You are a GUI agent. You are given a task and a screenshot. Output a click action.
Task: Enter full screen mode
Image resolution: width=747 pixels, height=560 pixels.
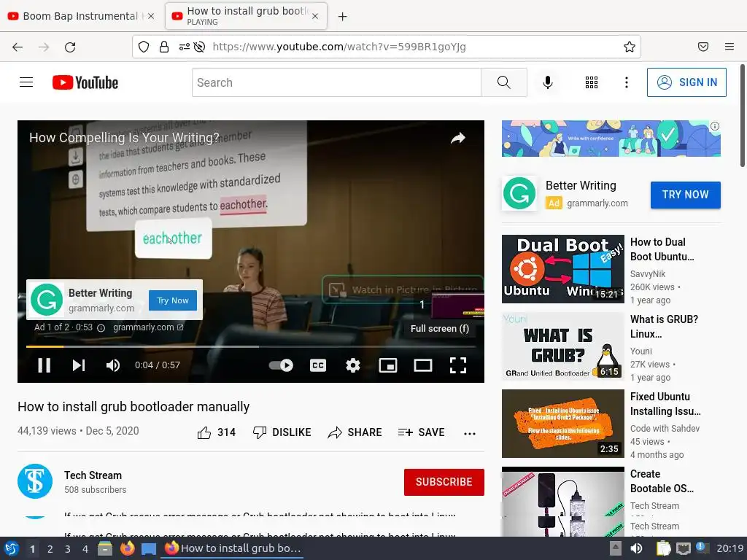click(458, 365)
